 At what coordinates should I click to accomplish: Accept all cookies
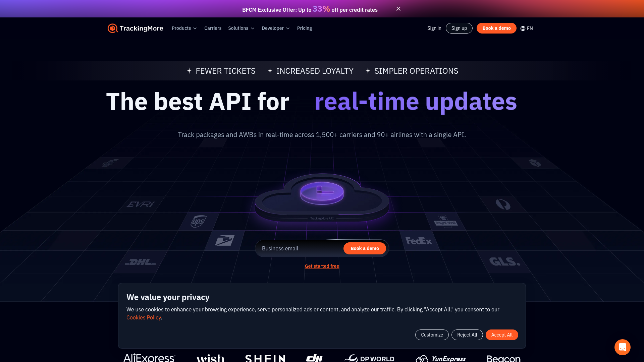tap(502, 335)
